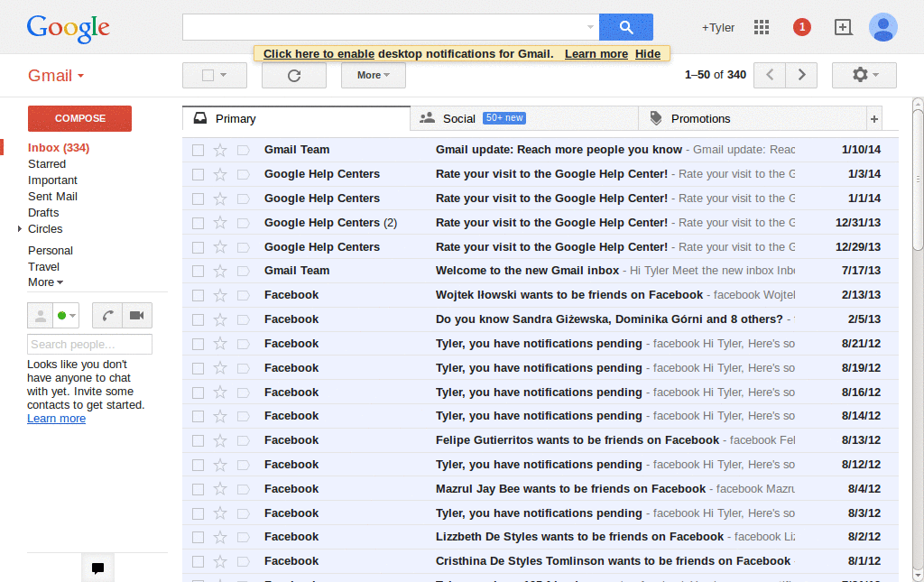Open the red notifications badge
This screenshot has height=582, width=924.
tap(801, 27)
